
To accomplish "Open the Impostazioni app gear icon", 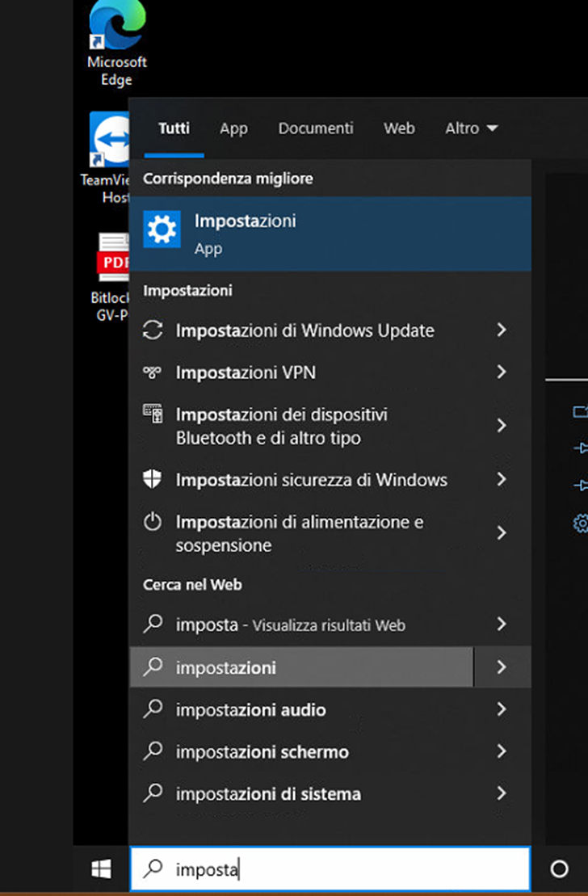I will click(x=162, y=229).
